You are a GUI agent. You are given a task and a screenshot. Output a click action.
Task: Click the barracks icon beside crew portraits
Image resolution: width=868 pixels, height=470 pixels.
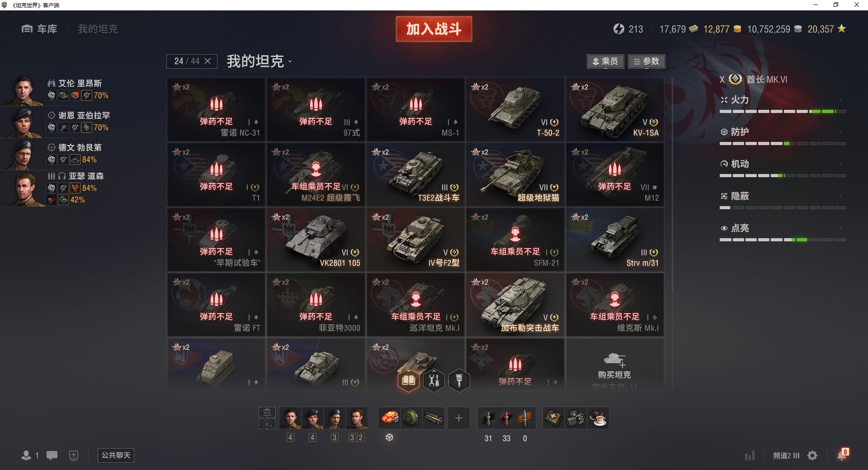coord(267,412)
